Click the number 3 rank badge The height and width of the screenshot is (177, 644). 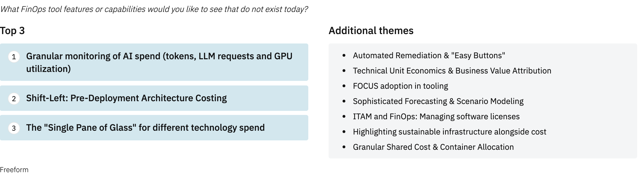click(14, 128)
